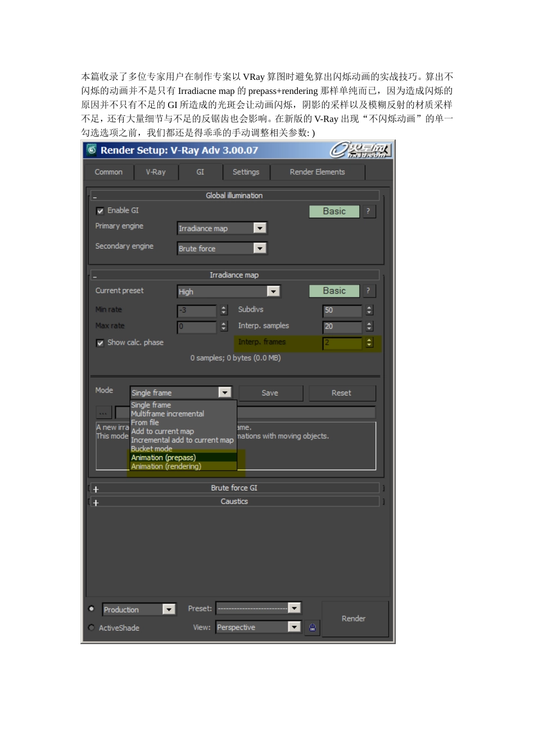534x756 pixels.
Task: Click the irradiance map file path field
Action: point(306,412)
